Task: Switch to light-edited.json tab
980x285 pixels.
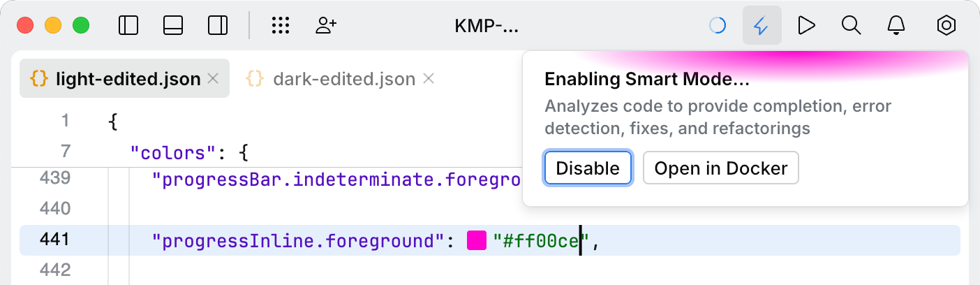Action: (x=128, y=79)
